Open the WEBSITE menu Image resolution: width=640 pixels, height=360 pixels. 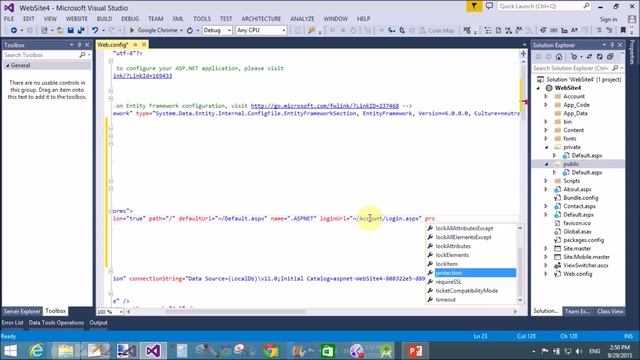77,19
